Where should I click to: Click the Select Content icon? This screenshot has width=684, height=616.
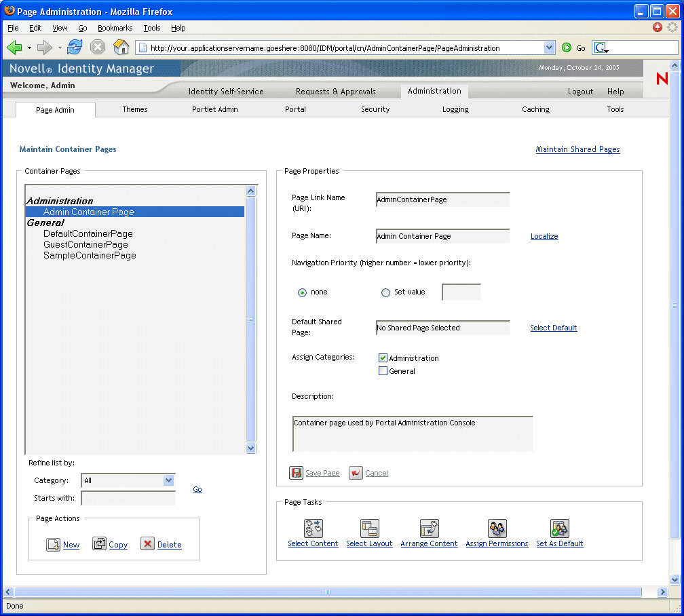tap(313, 528)
